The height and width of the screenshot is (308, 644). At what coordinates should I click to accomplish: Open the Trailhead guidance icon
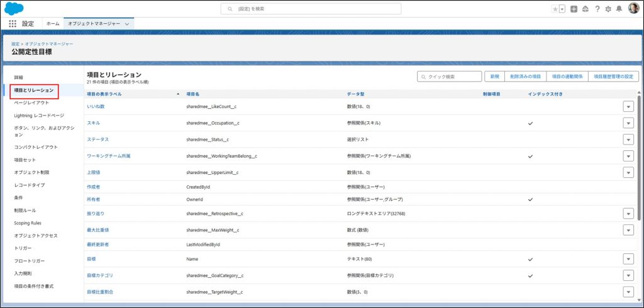tap(585, 9)
